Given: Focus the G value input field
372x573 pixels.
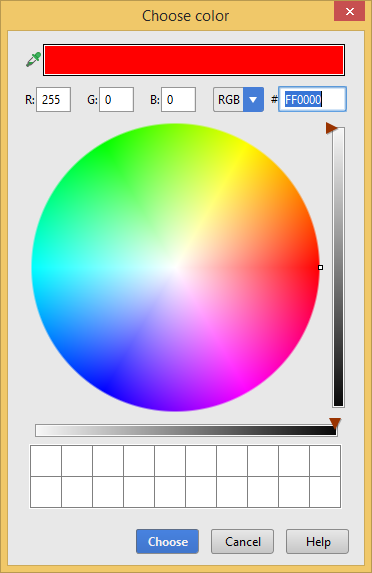Looking at the screenshot, I should [x=117, y=99].
